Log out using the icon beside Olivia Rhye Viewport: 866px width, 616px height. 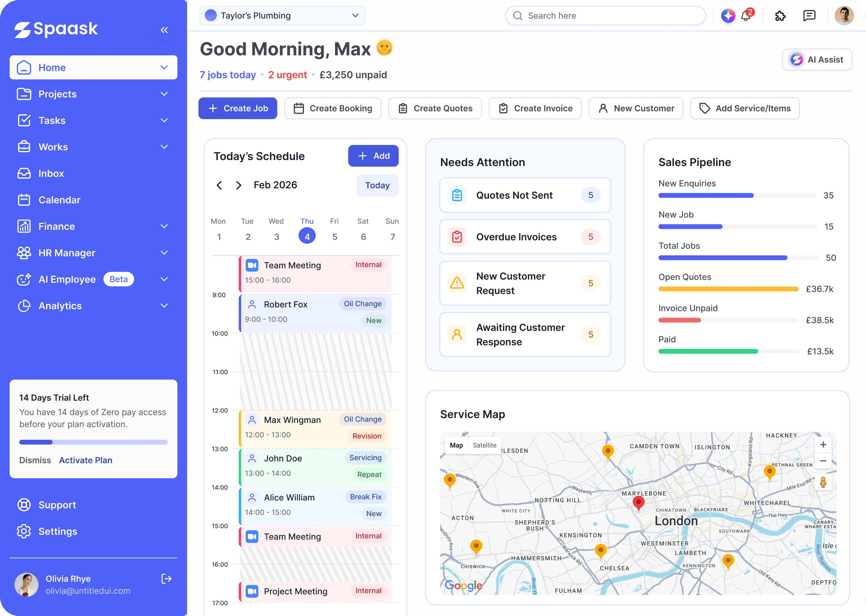167,578
